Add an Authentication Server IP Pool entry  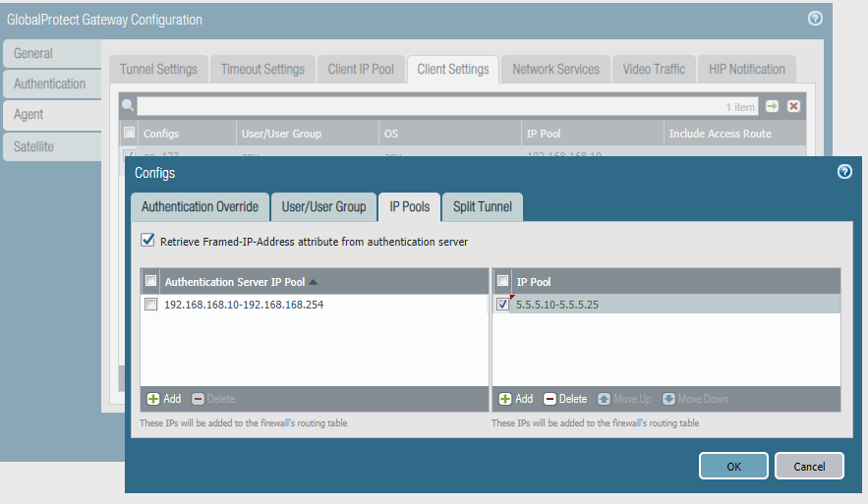(x=164, y=399)
